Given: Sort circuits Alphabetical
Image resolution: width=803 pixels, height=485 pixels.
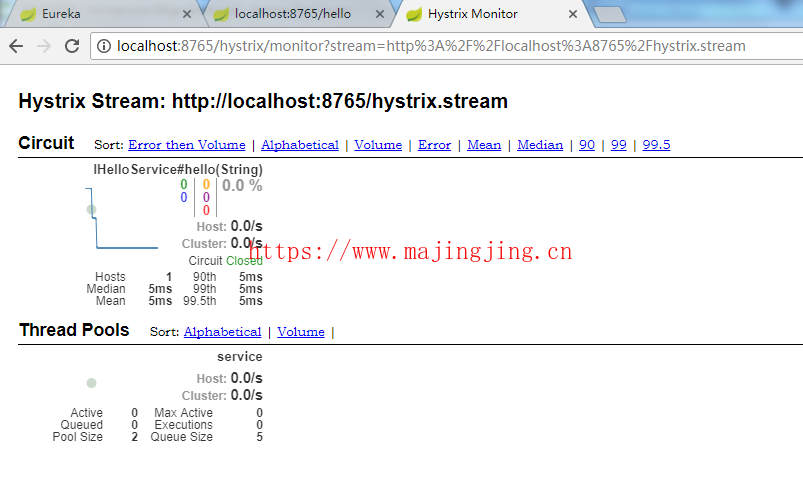Looking at the screenshot, I should (300, 145).
